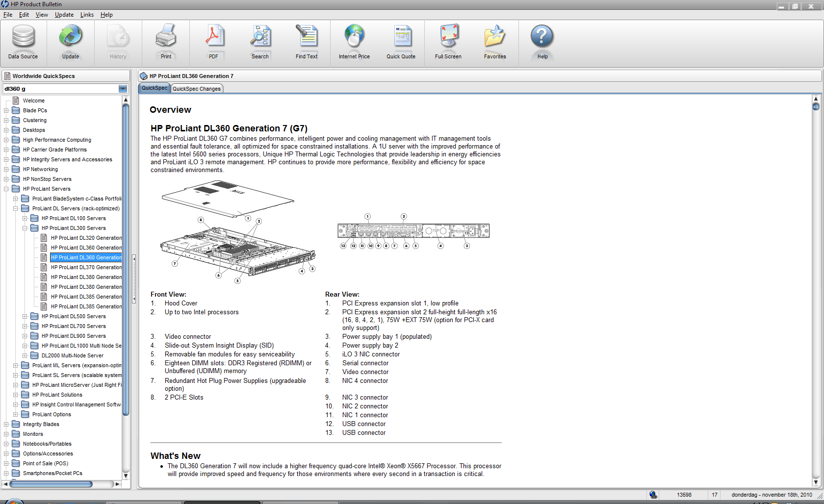This screenshot has width=824, height=504.
Task: Open High Performance Computing category
Action: point(57,140)
